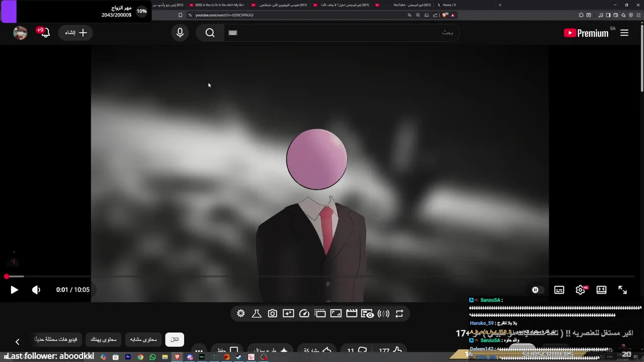The image size is (644, 362).
Task: Click the play button on the video
Action: tap(14, 290)
